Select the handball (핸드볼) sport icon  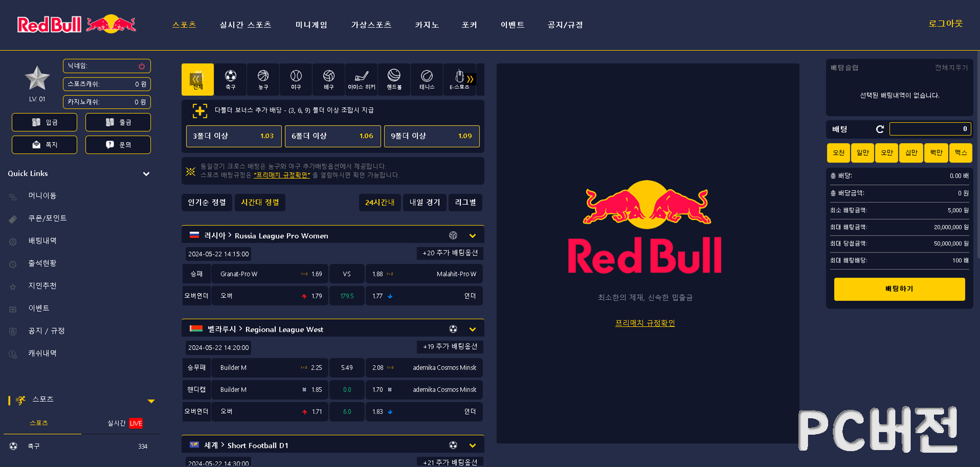[x=394, y=79]
